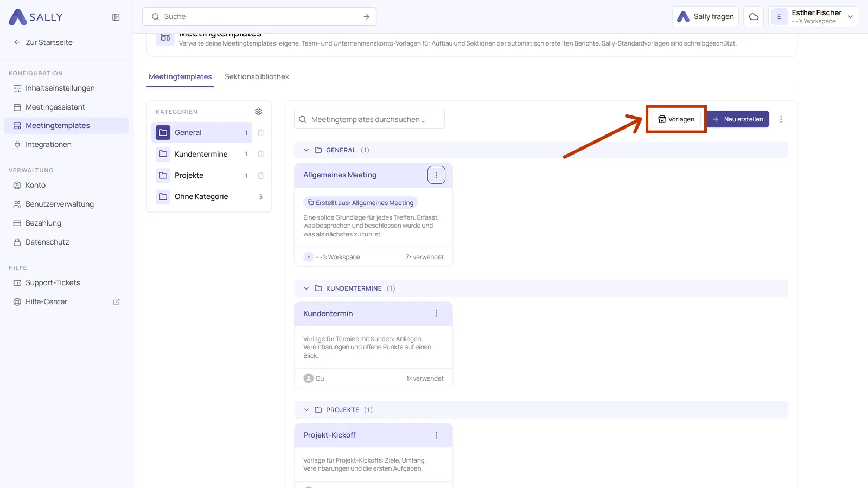Switch to the Meetingtemplates tab

180,77
